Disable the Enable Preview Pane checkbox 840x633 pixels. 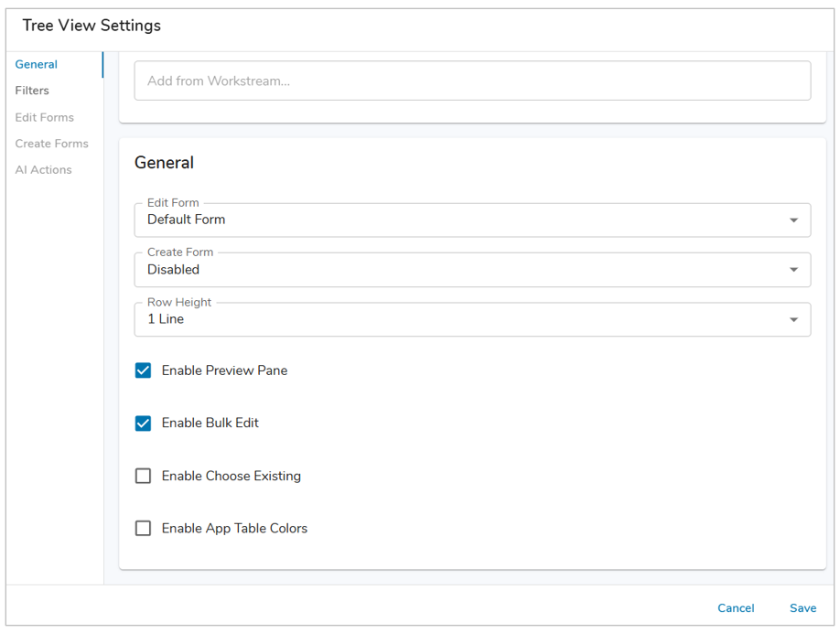(x=144, y=370)
